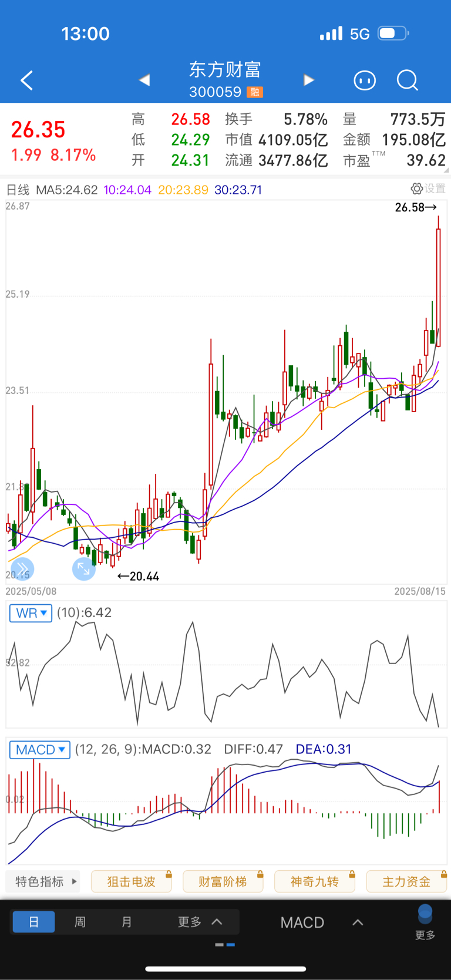Expand quote details corner triangle
This screenshot has height=980, width=451.
(447, 170)
